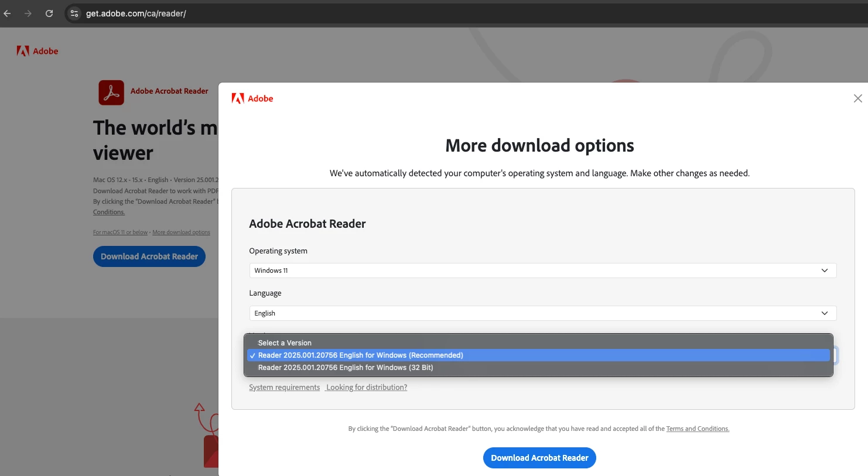Select Reader 2025.001.20756 English for Windows (Recommended)
The width and height of the screenshot is (868, 476).
click(x=538, y=355)
